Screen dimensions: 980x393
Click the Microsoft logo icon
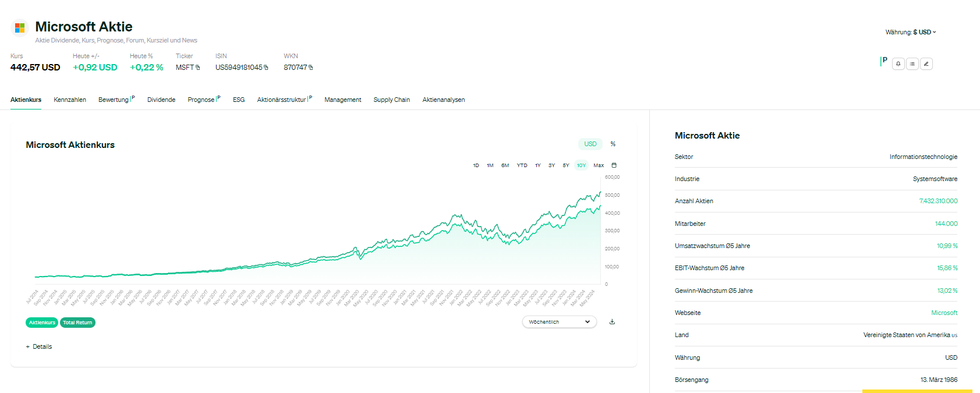20,27
